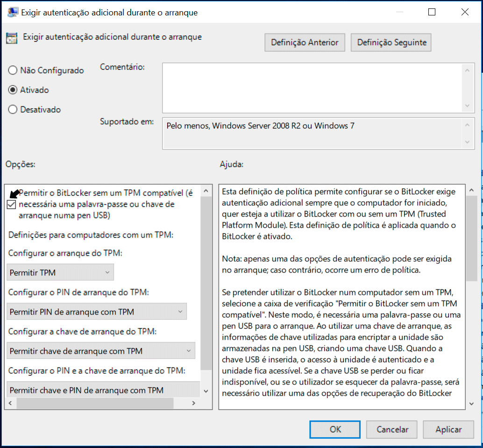
Task: Go to Definição Seguinte
Action: [x=391, y=42]
